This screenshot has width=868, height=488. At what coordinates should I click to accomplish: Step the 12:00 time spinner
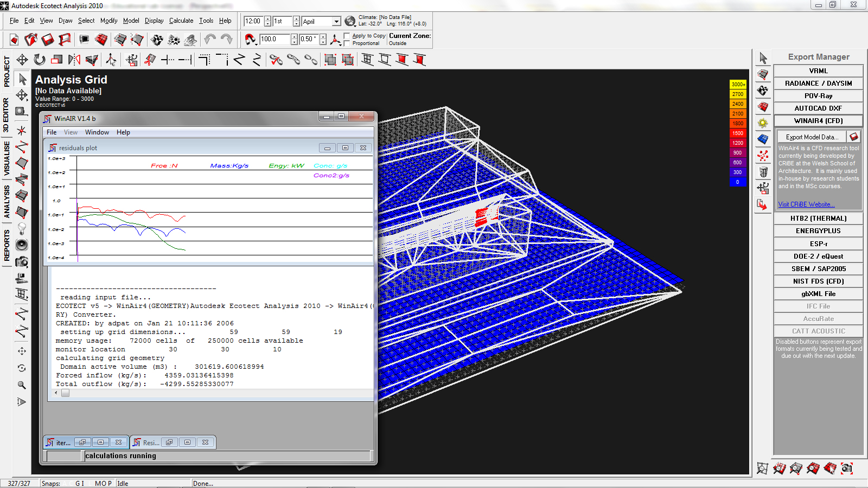coord(267,21)
